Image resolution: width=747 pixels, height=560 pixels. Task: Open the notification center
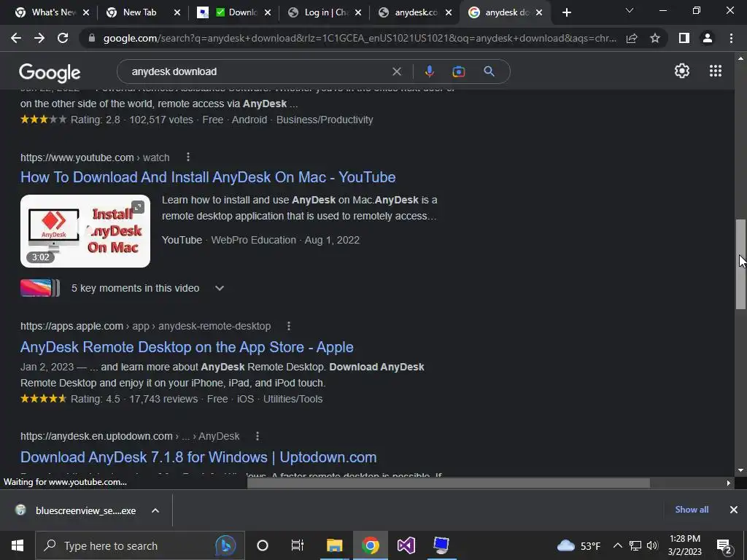724,545
